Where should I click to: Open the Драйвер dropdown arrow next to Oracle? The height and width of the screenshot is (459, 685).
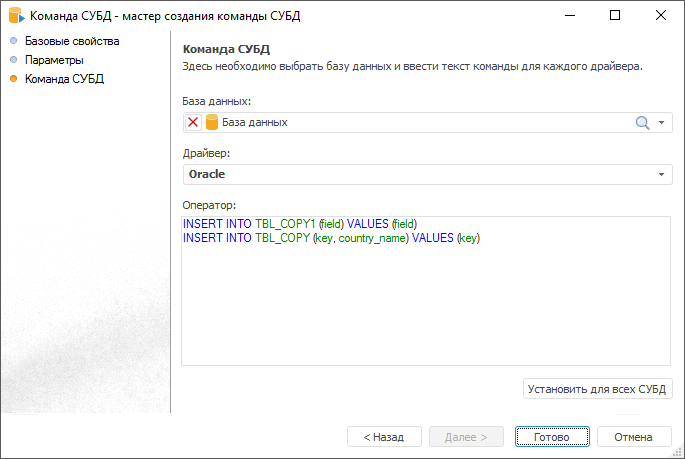[x=662, y=174]
